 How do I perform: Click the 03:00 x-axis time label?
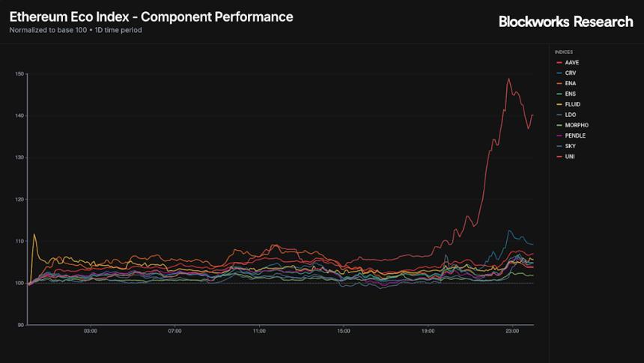tap(91, 331)
